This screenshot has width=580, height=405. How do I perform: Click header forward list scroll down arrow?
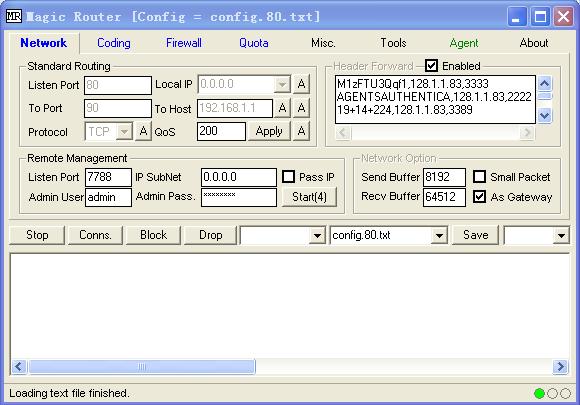tap(544, 116)
